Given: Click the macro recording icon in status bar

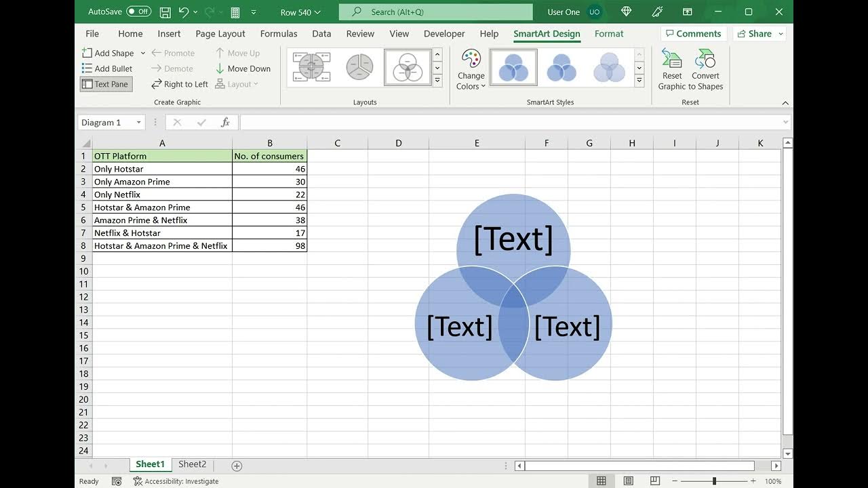Looking at the screenshot, I should [117, 481].
